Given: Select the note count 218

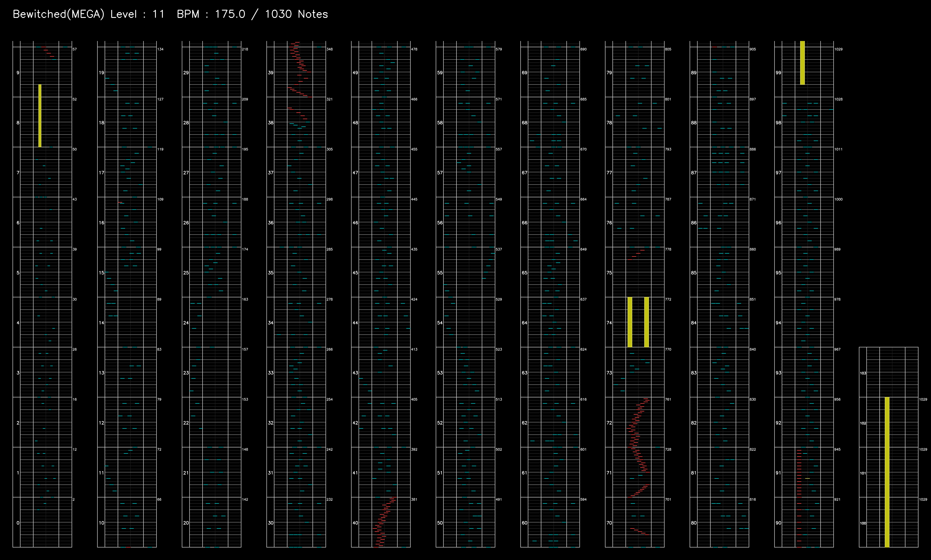Looking at the screenshot, I should tap(245, 49).
